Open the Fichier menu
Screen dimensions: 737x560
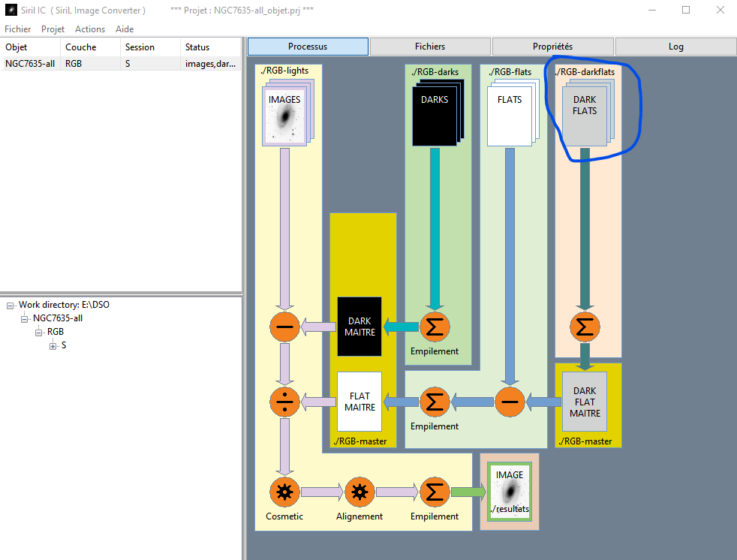pos(17,29)
